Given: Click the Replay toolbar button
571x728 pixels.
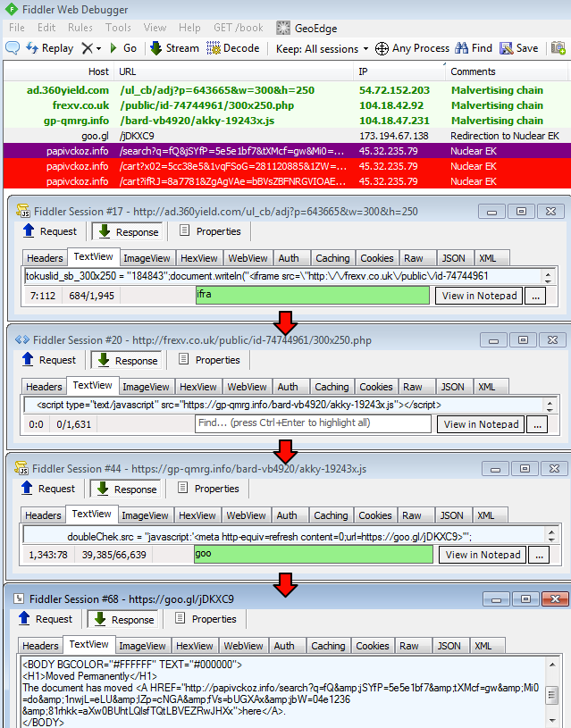Looking at the screenshot, I should point(50,48).
